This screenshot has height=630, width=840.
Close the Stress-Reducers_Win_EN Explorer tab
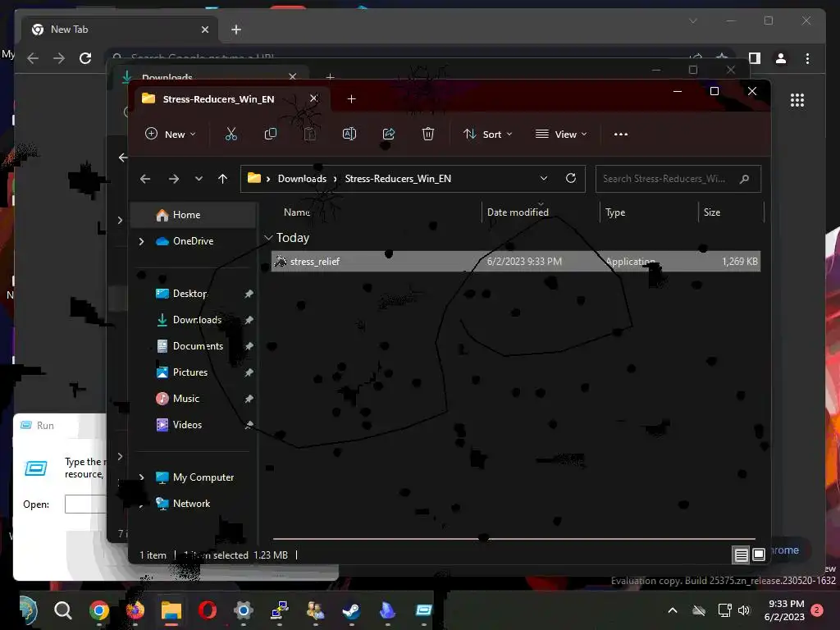pyautogui.click(x=314, y=98)
